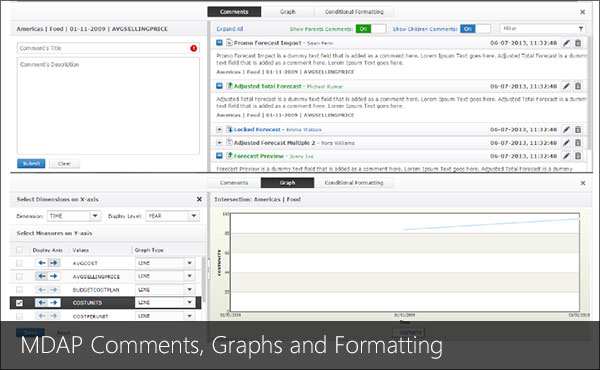Screen dimensions: 600x370
Task: Edit the Forecast Preview comment
Action: 566,156
